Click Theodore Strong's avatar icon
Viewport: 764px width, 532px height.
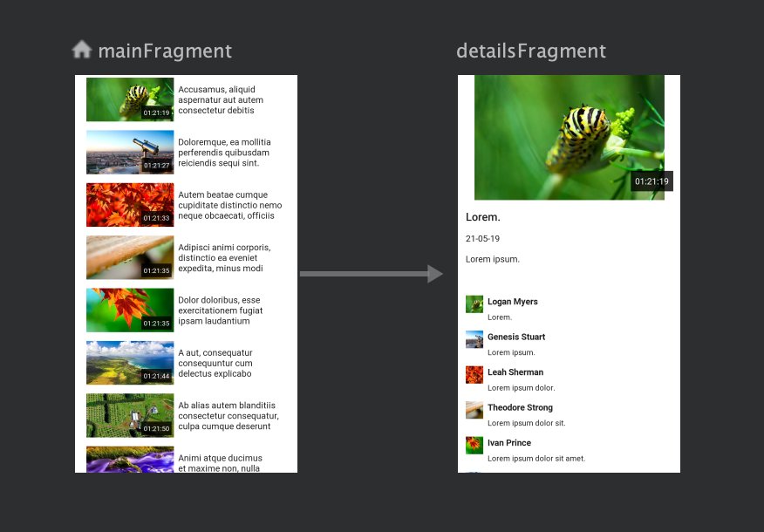pos(474,410)
